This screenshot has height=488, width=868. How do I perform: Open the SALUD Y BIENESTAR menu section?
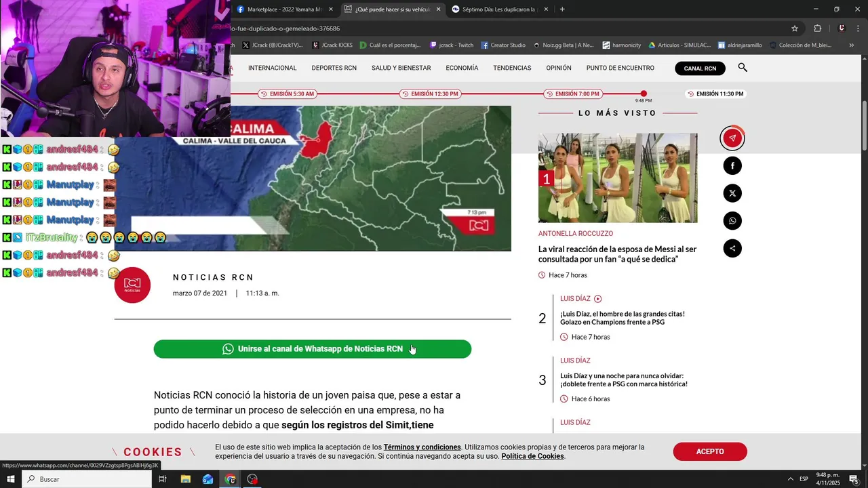(x=401, y=68)
